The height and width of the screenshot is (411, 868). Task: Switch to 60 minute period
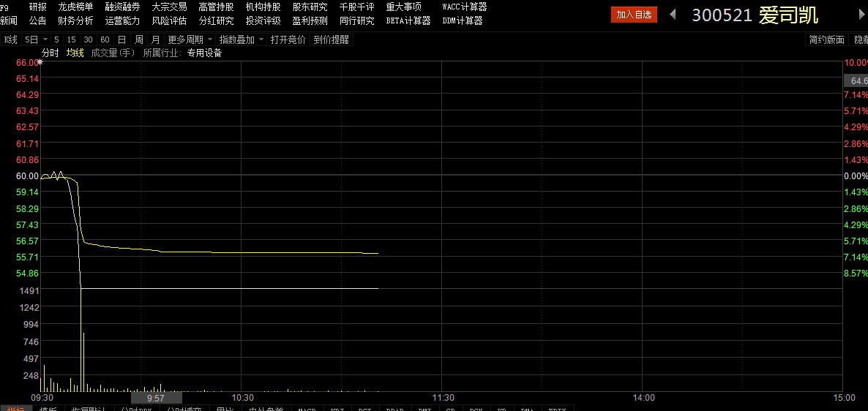point(105,39)
